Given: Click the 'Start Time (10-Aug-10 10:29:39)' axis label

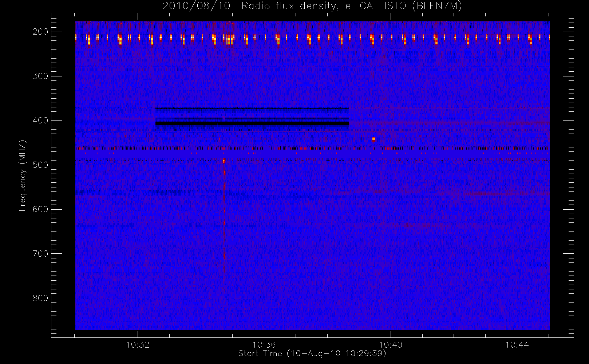Looking at the screenshot, I should pyautogui.click(x=312, y=353).
